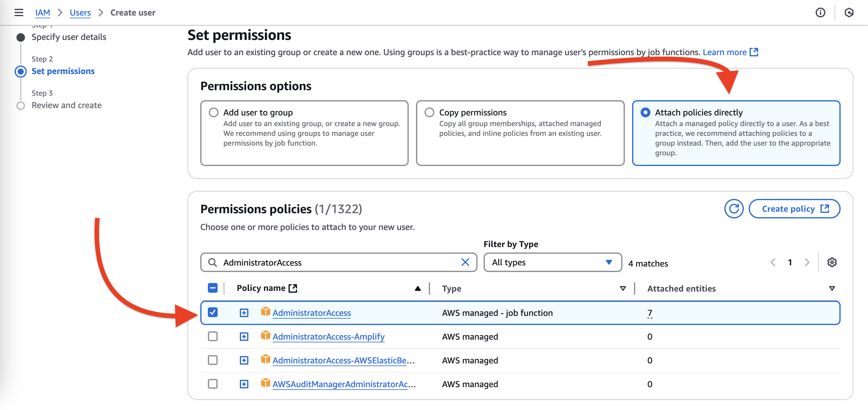Screen dimensions: 868x410
Task: Clear the search field using the X icon
Action: coord(466,262)
